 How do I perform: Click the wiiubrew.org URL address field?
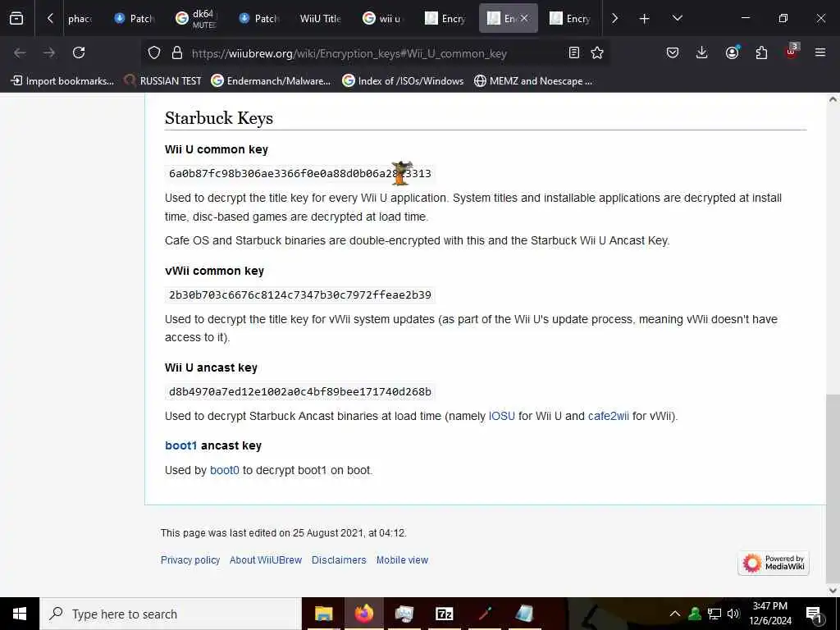[349, 53]
